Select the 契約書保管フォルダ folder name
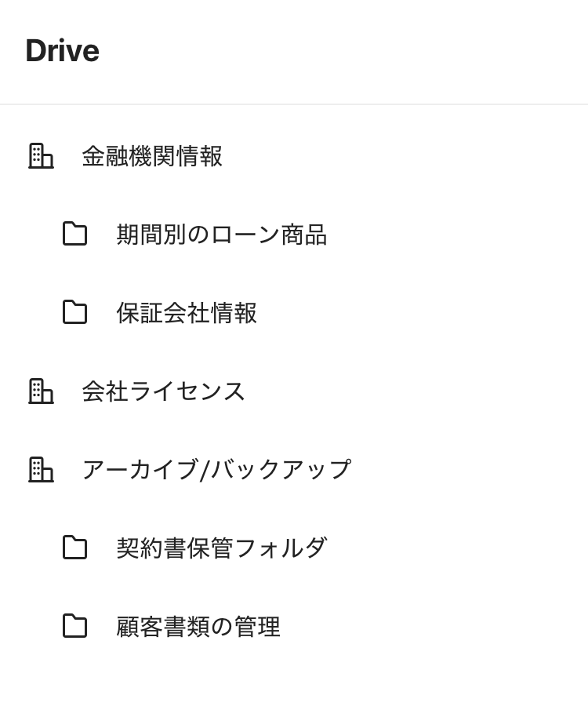This screenshot has height=706, width=588. pyautogui.click(x=221, y=548)
